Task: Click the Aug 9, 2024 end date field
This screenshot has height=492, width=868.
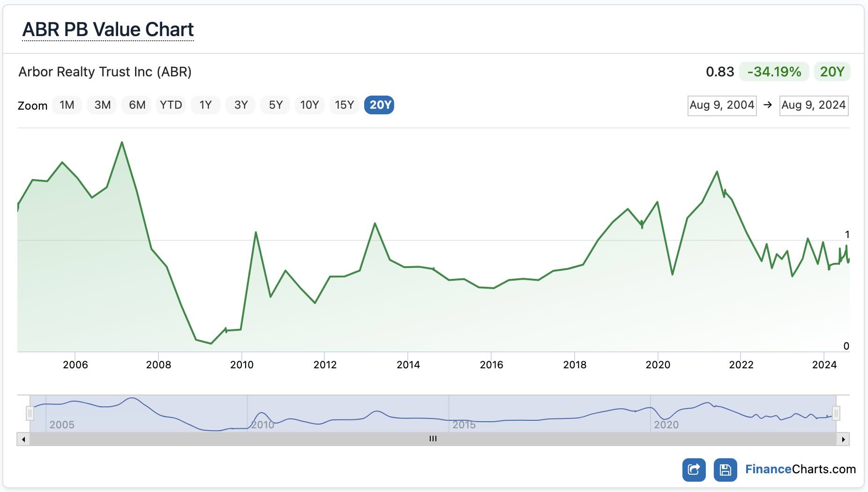Action: 814,105
